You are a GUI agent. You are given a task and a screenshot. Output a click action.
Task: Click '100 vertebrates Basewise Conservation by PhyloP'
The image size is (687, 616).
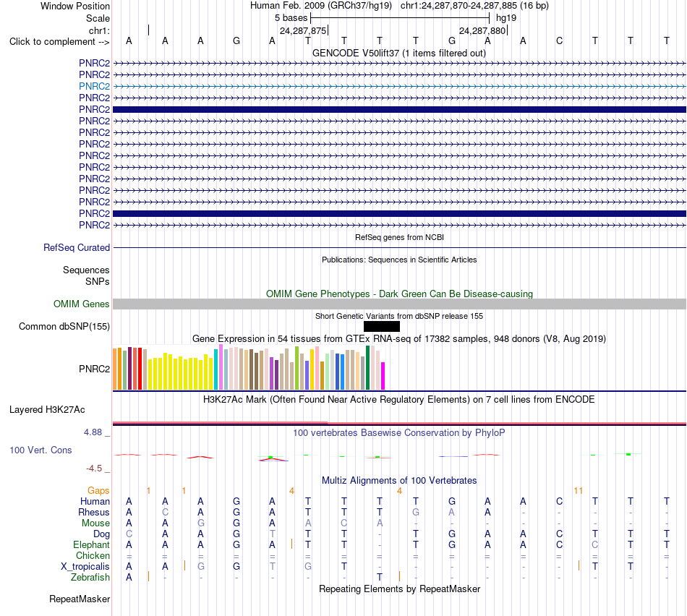[x=399, y=433]
